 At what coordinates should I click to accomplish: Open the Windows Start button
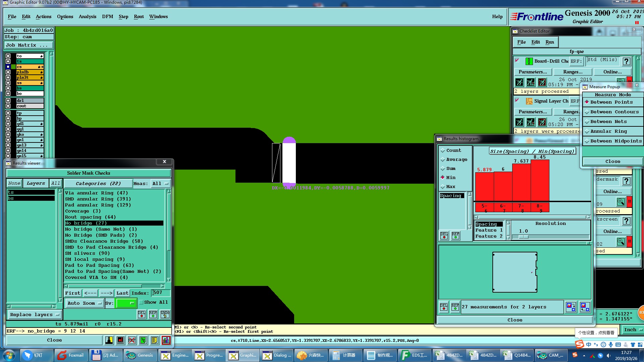(9, 355)
